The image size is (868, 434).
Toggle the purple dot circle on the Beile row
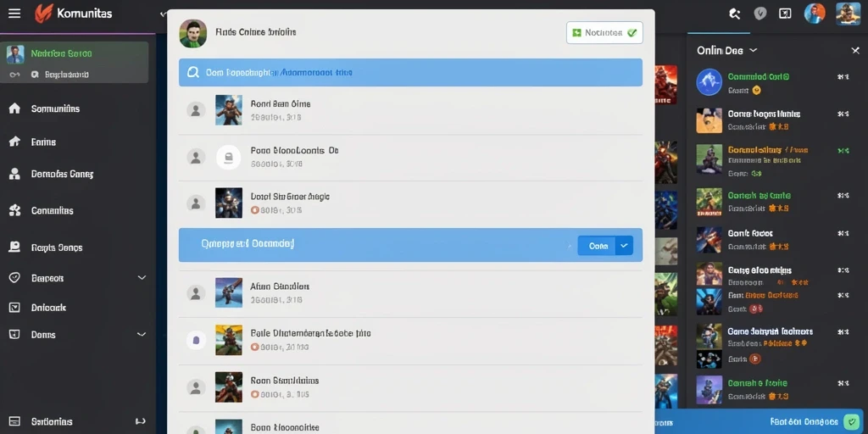[196, 340]
